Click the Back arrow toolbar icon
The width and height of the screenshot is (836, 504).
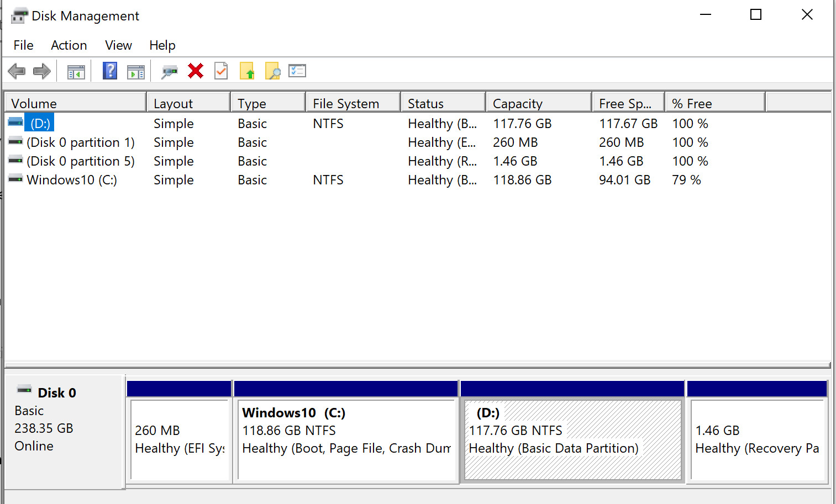(17, 71)
